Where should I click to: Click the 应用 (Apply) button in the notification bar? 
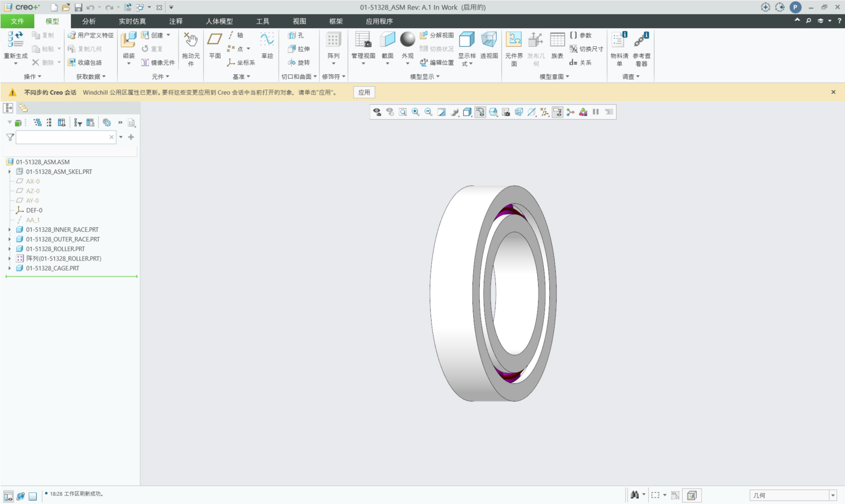364,93
